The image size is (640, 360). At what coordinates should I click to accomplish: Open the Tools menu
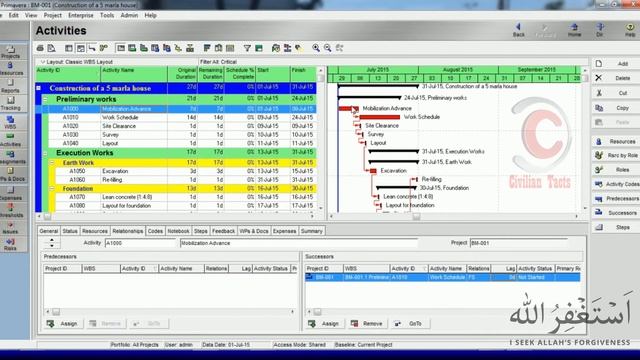coord(107,16)
